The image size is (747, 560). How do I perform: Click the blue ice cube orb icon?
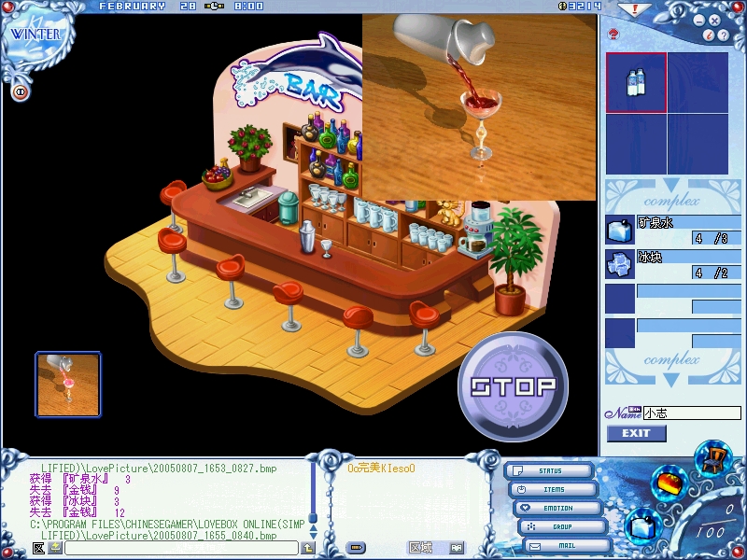click(641, 525)
